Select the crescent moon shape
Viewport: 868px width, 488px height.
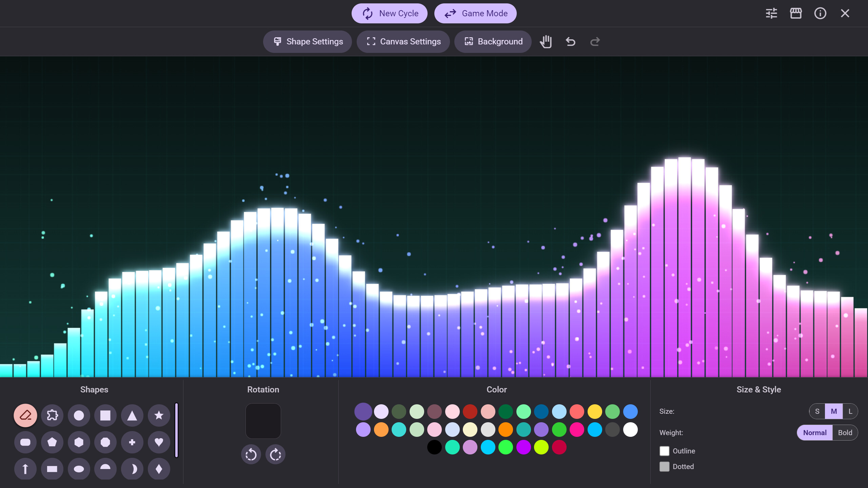[x=132, y=469]
